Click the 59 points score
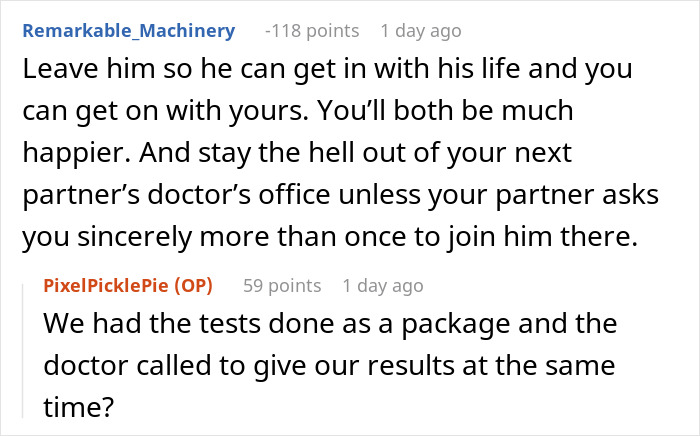The image size is (700, 436). 284,286
